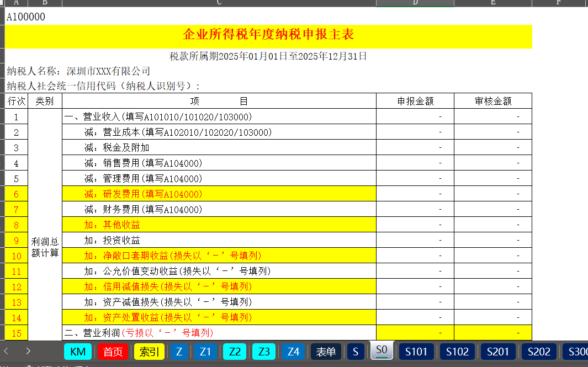Select column D header

click(x=415, y=3)
